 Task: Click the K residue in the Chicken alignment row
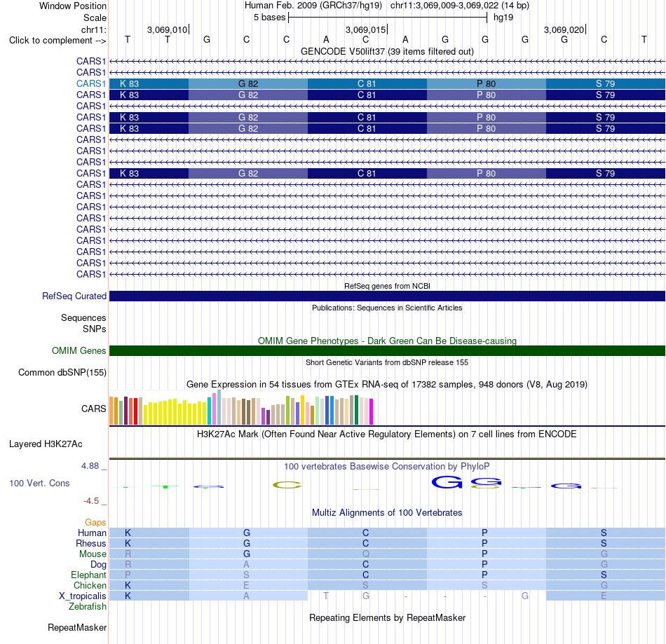128,585
